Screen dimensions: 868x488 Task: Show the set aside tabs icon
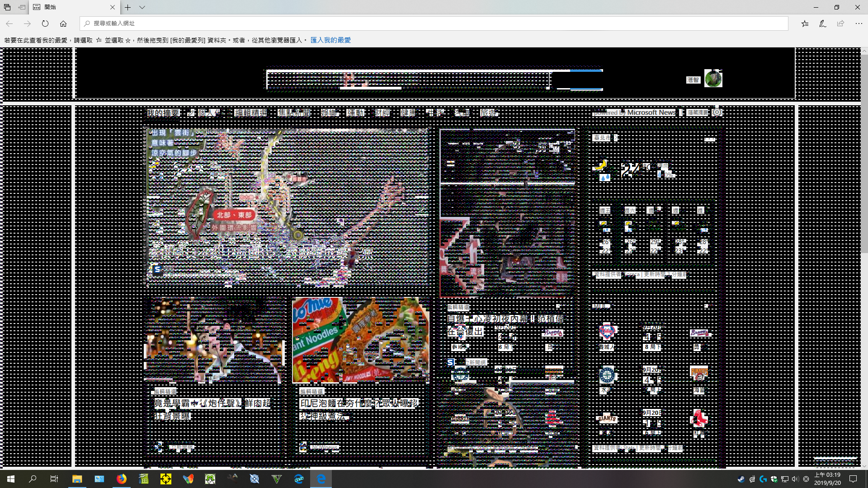point(7,7)
